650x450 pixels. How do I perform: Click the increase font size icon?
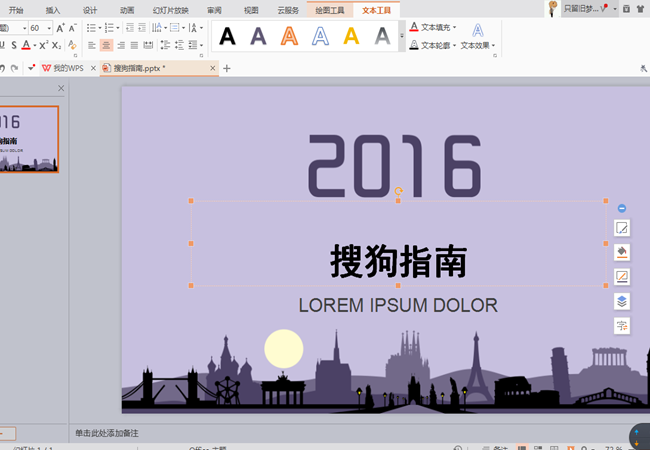click(61, 28)
